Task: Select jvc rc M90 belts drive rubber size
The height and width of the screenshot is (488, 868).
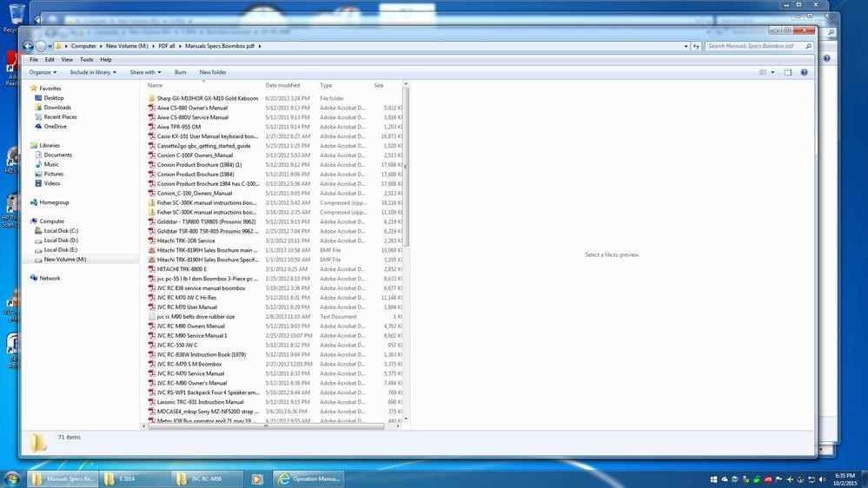Action: 196,316
